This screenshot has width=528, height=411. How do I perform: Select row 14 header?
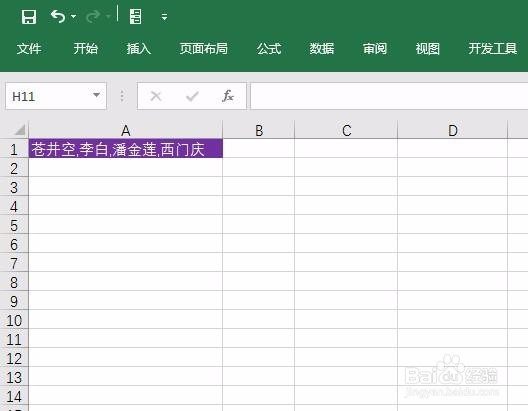point(14,396)
